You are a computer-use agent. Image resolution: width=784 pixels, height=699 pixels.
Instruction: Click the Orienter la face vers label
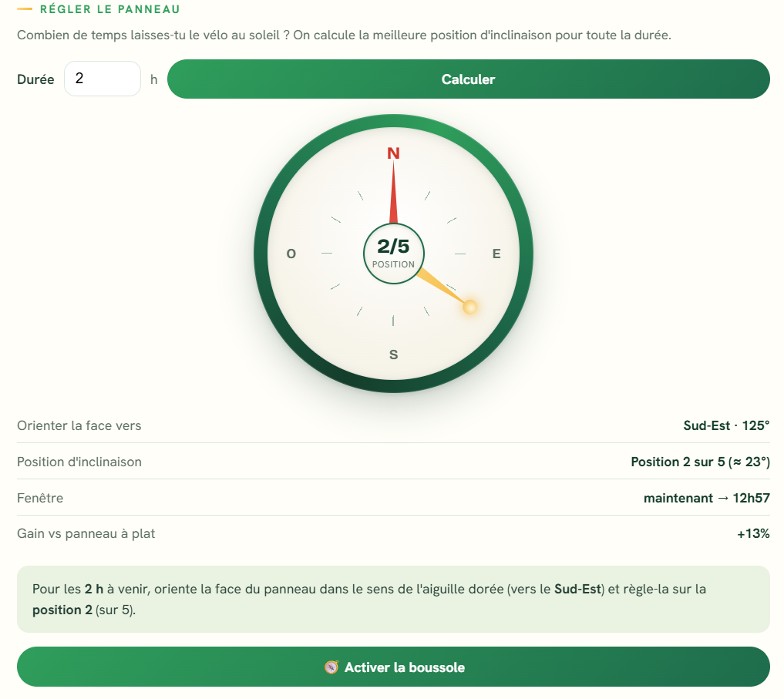79,425
